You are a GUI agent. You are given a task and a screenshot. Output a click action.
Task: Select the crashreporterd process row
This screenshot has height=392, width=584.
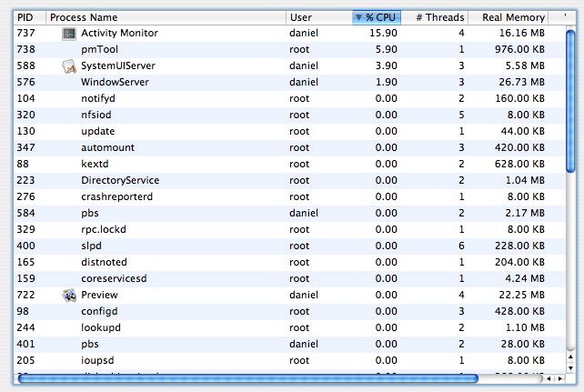289,197
